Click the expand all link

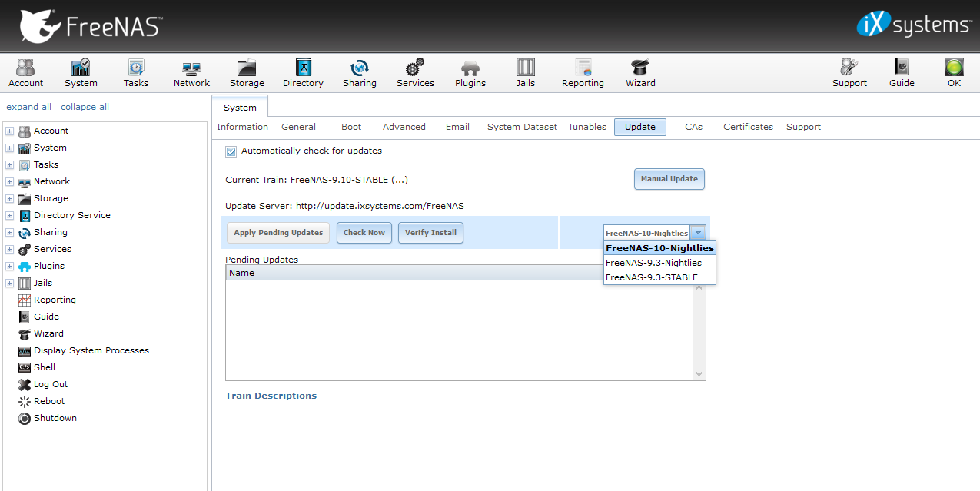pyautogui.click(x=28, y=107)
